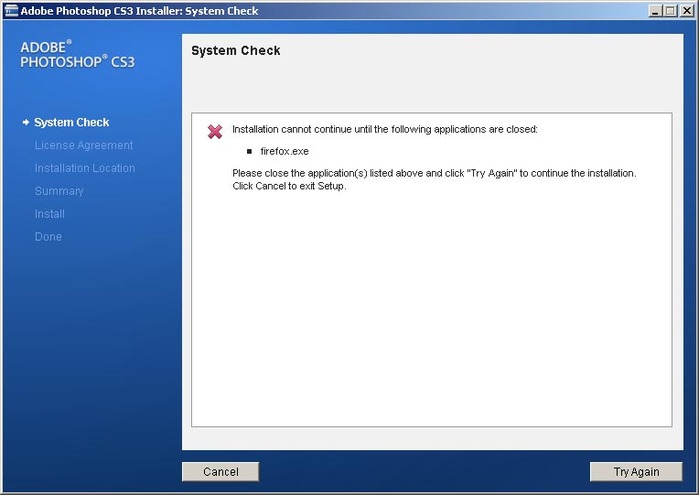Click 'Please close the application(s)' instruction text
Viewport: 699px width, 495px height.
click(x=434, y=173)
